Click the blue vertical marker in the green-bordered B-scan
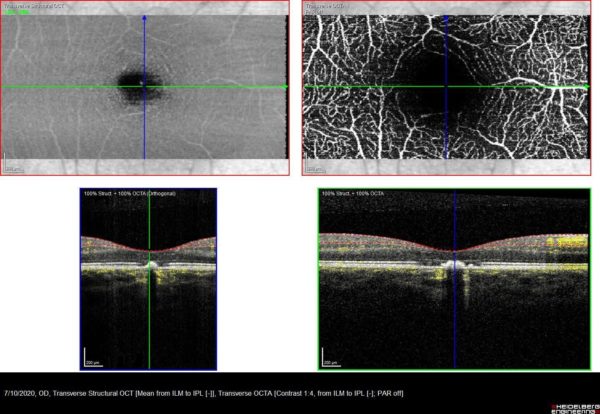Viewport: 600px width, 414px height. coord(456,320)
